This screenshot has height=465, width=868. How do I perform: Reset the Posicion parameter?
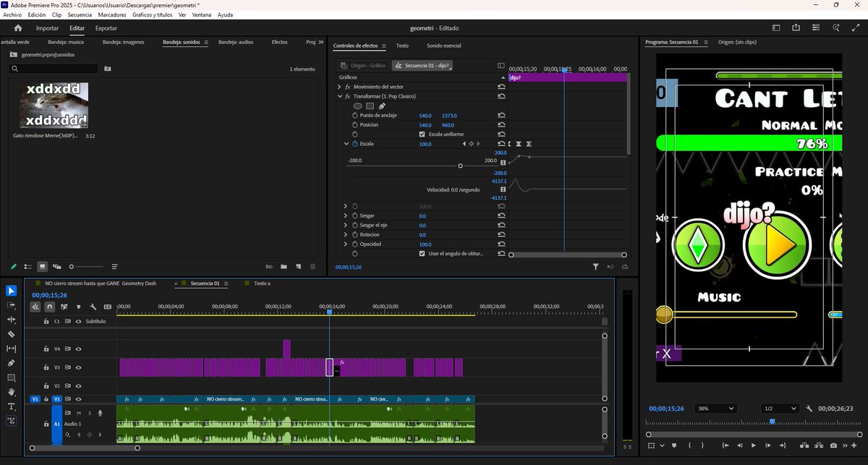pos(502,124)
